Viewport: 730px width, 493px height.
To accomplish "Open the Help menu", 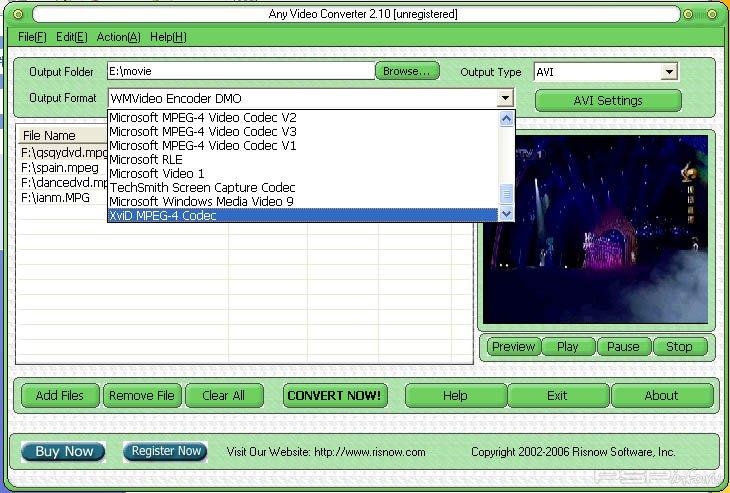I will (168, 37).
